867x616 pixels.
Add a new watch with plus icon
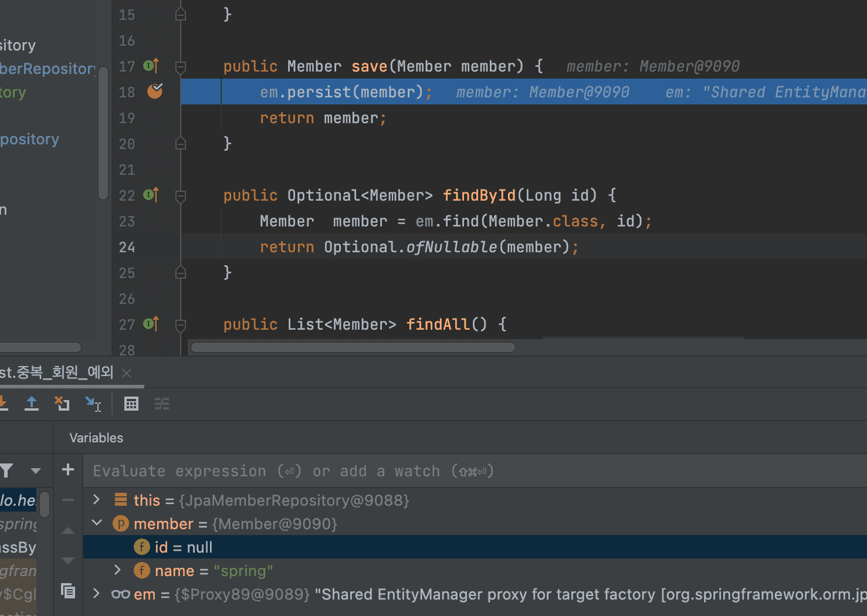(x=68, y=469)
